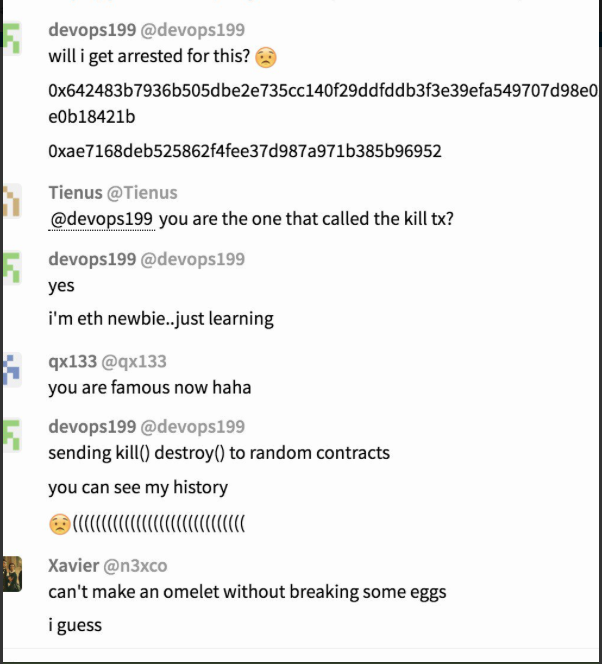Open Xavier's profile photo avatar
Viewport: 602px width, 664px height.
11,573
